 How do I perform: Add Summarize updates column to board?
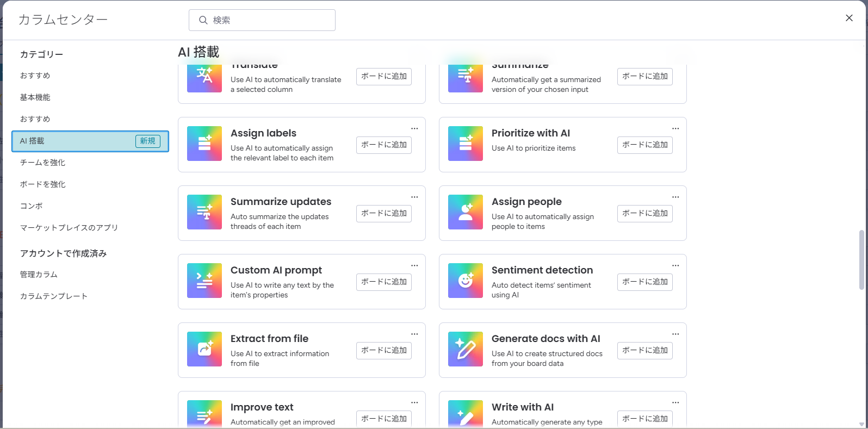click(384, 214)
